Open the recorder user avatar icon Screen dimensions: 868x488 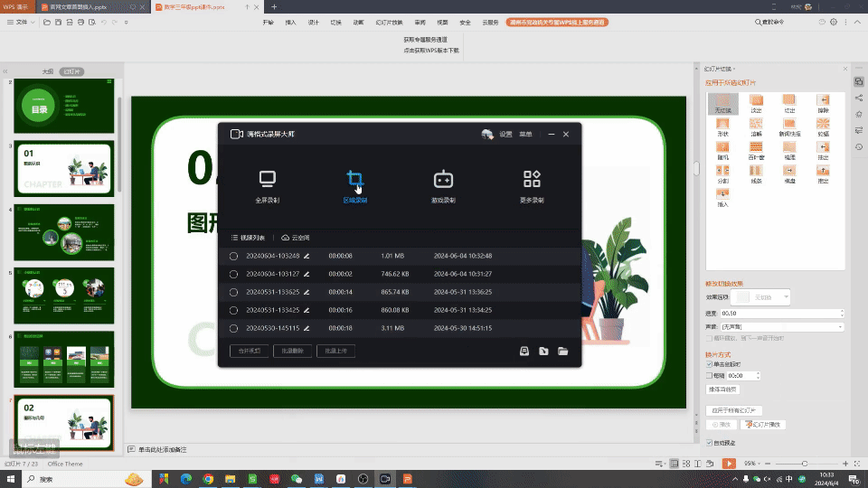tap(487, 134)
